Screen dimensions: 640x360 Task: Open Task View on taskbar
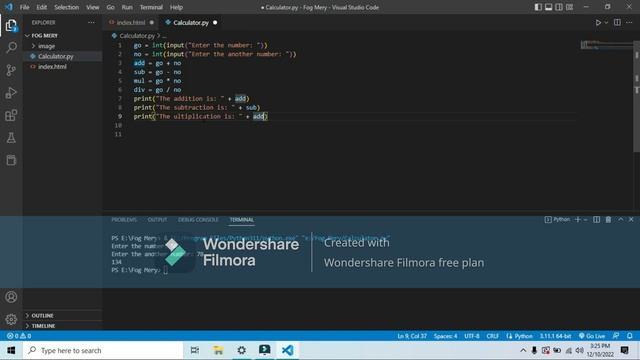pyautogui.click(x=195, y=351)
